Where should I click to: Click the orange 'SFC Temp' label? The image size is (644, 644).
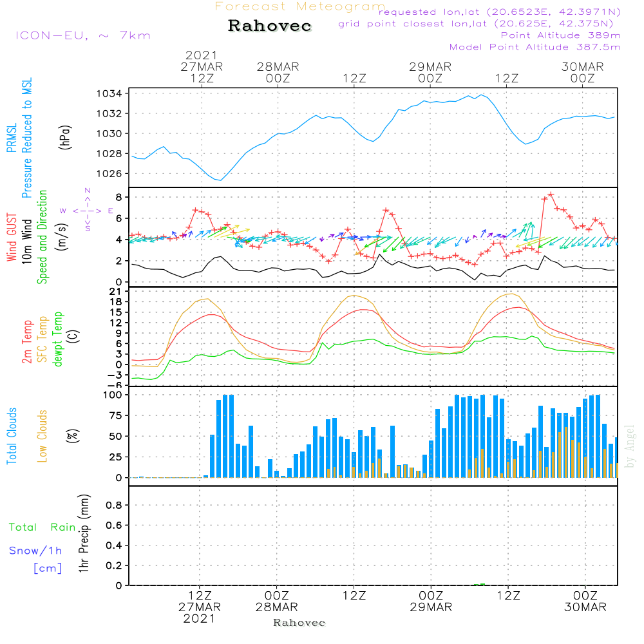(43, 339)
